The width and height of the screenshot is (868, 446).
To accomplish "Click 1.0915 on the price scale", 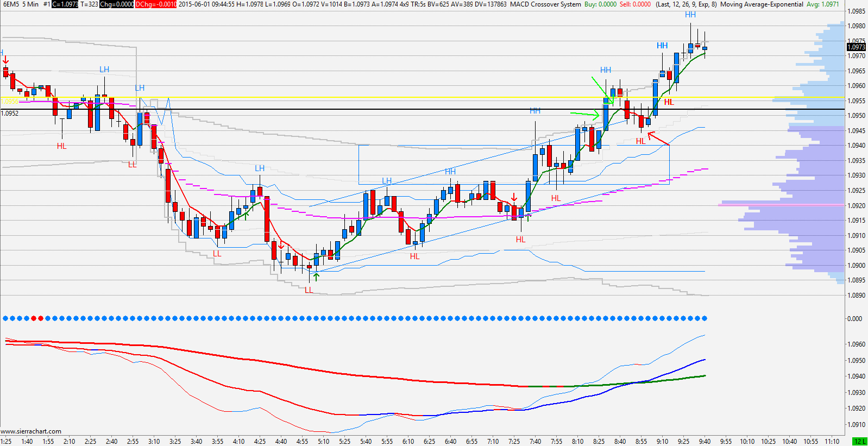I will pos(857,221).
